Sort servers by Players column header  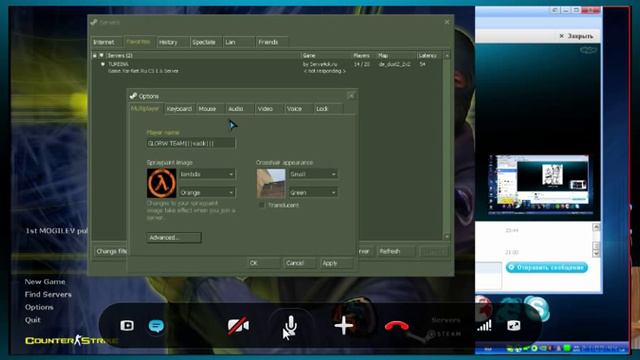point(364,56)
